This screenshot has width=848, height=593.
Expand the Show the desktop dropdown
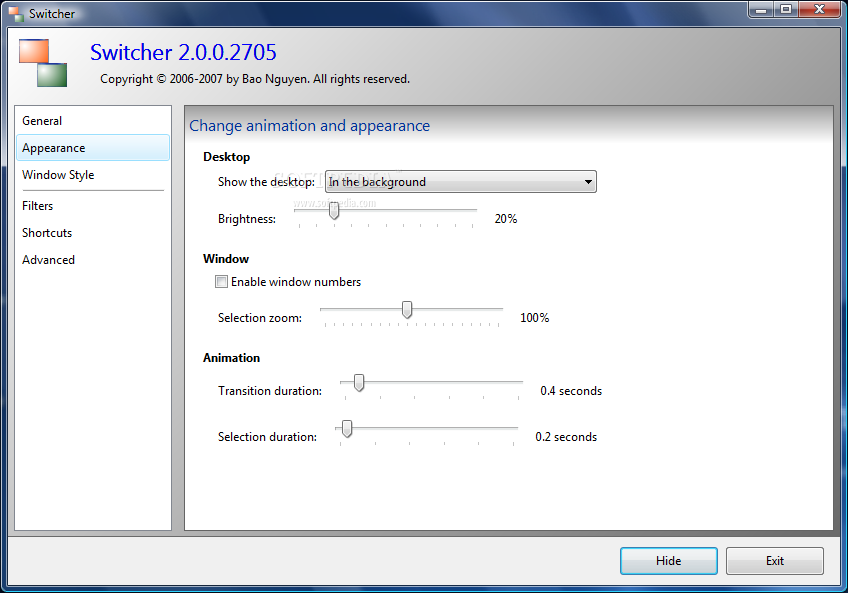pyautogui.click(x=461, y=182)
